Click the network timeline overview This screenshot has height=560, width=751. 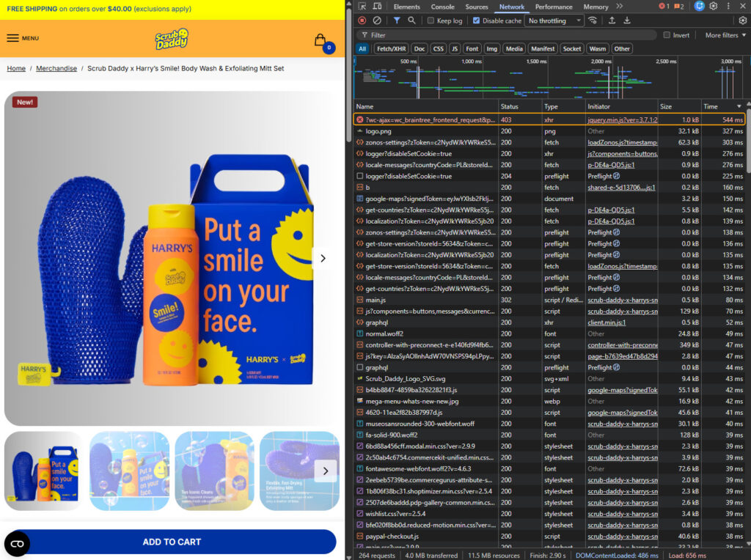(549, 78)
